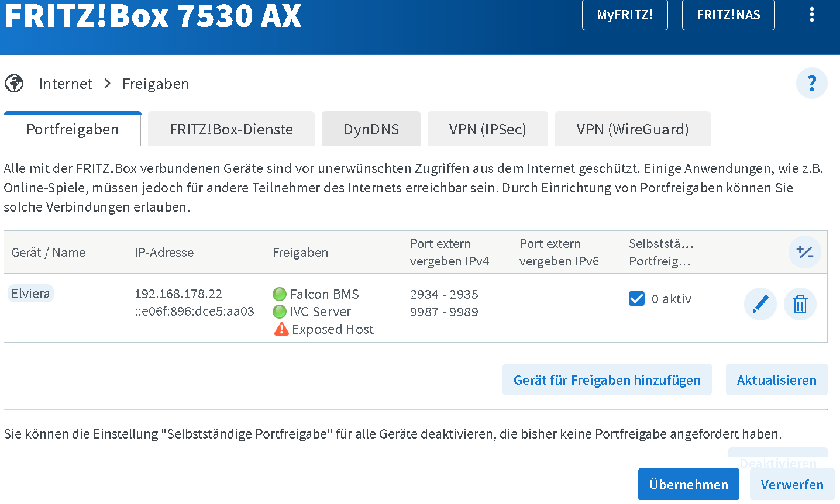The height and width of the screenshot is (504, 840).
Task: Open the help question mark icon
Action: [812, 84]
